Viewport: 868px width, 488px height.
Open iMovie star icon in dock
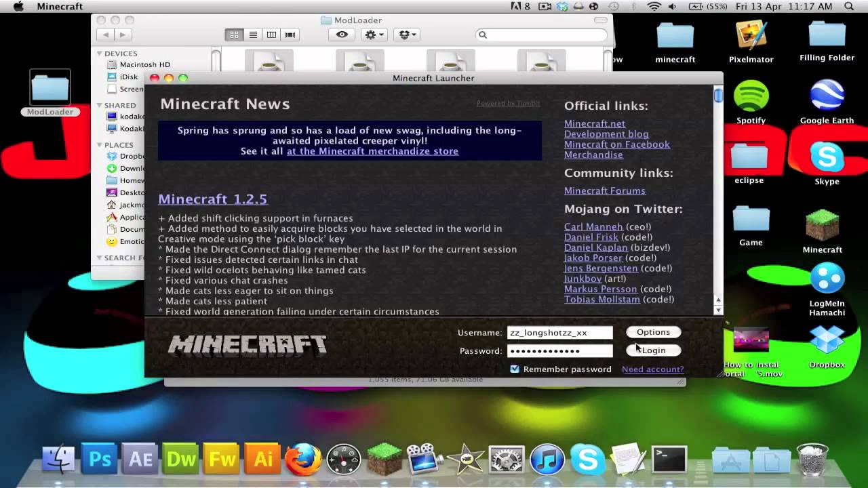pos(466,459)
